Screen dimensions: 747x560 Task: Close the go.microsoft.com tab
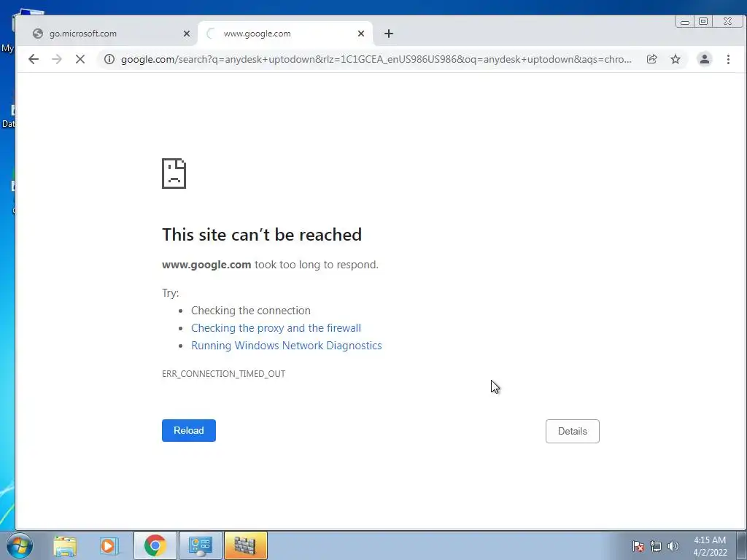pyautogui.click(x=187, y=34)
